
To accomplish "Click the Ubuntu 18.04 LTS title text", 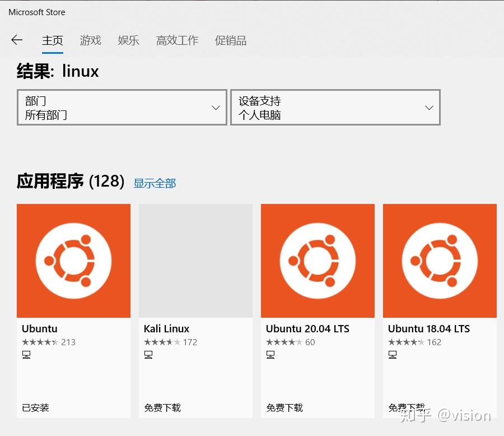I will (x=429, y=328).
